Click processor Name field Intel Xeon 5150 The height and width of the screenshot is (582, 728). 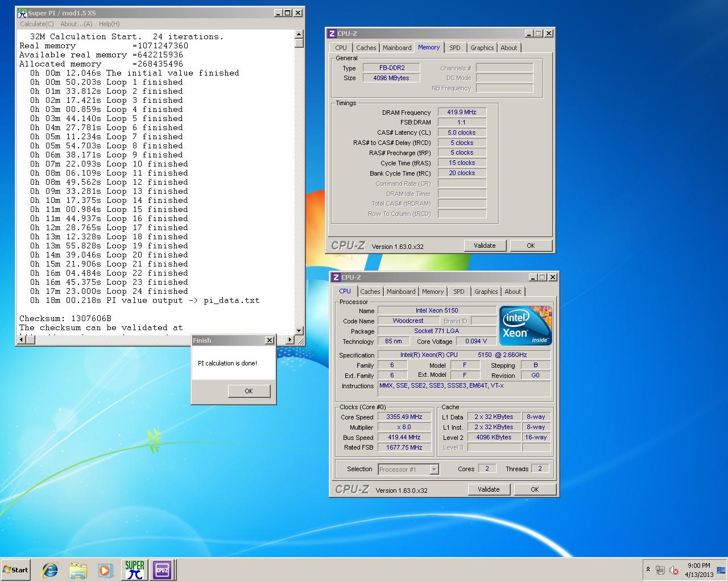click(437, 310)
